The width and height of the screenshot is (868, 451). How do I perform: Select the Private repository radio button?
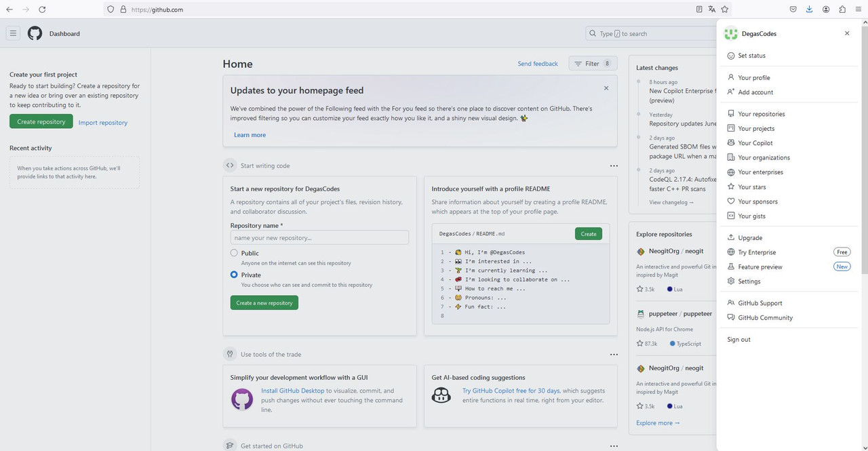click(234, 275)
